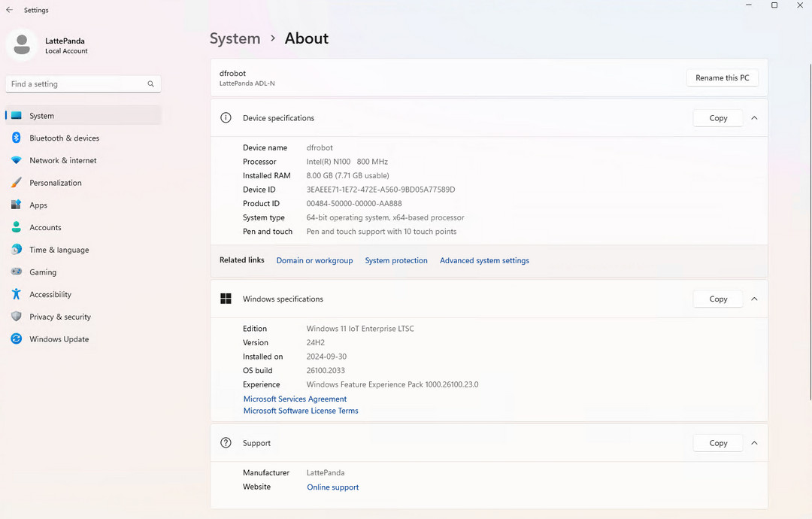The width and height of the screenshot is (812, 519).
Task: Collapse the Windows specifications section
Action: tap(754, 299)
